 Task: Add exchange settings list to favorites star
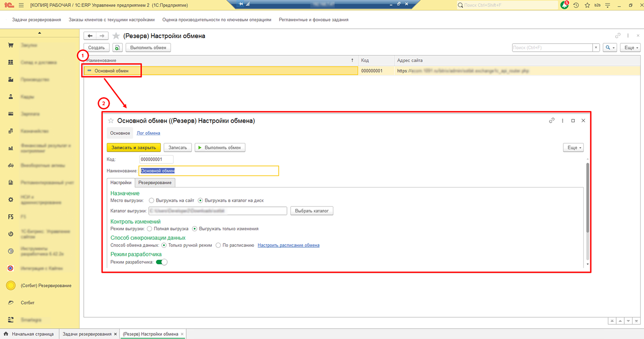[116, 36]
